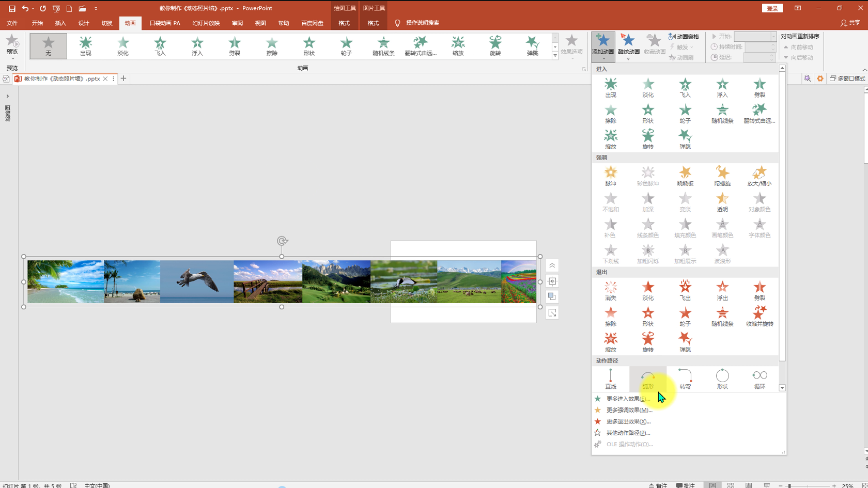Select the 收缩并旋转 exit animation
The height and width of the screenshot is (488, 868).
[x=759, y=316]
